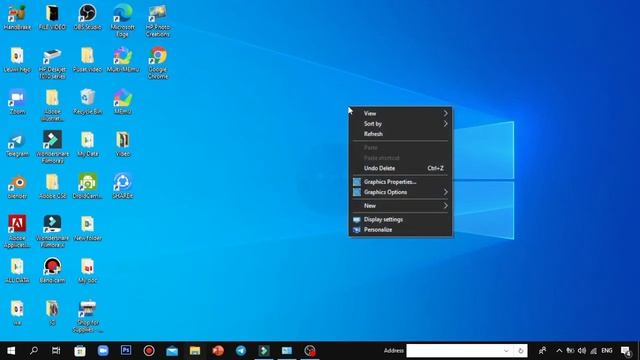Viewport: 640px width, 360px height.
Task: Open Task View on the taskbar
Action: click(x=56, y=350)
